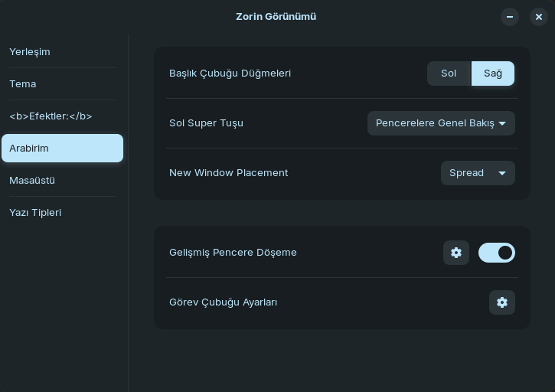
Task: Close the Zorin Görünümü window
Action: pyautogui.click(x=539, y=17)
